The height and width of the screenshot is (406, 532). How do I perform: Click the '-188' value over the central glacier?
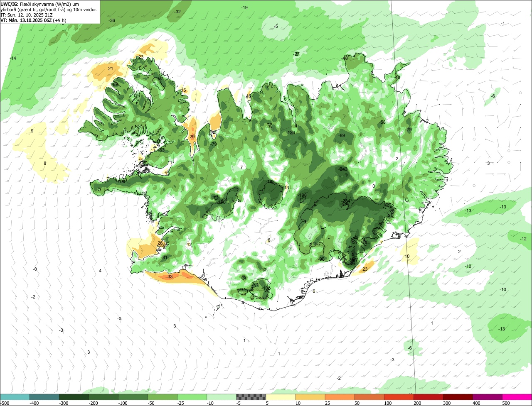coord(271,181)
